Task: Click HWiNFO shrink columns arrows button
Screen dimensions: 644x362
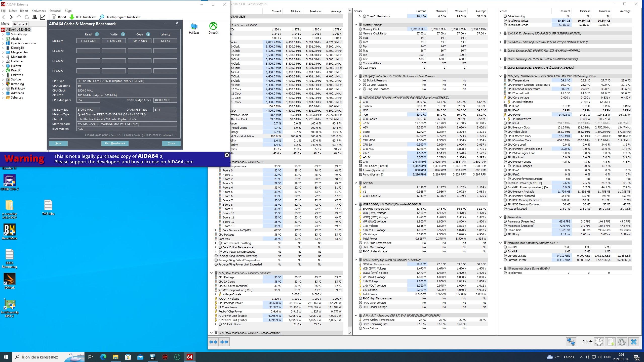Action: pos(224,342)
